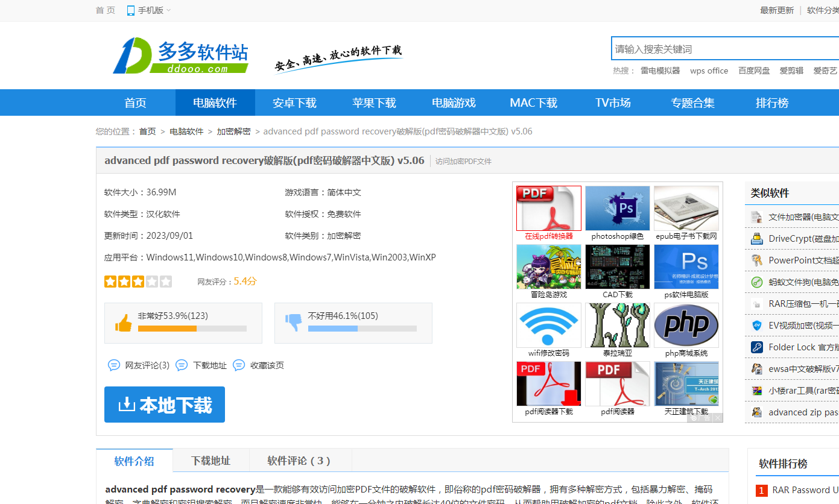This screenshot has width=839, height=504.
Task: Click the 文件加密器 icon in similar software
Action: tap(756, 217)
